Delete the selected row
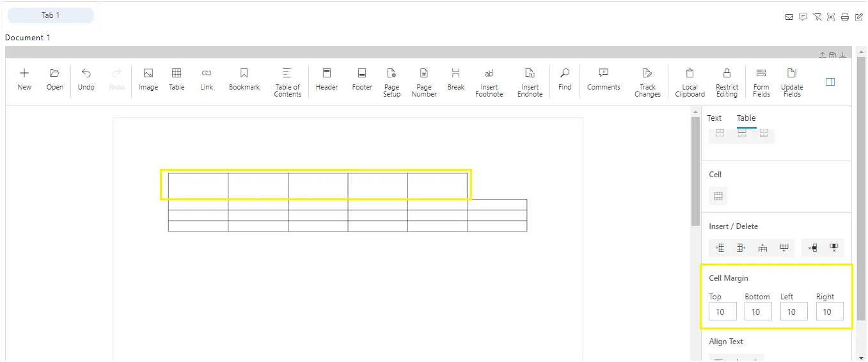Viewport: 868px width, 362px height. [812, 248]
